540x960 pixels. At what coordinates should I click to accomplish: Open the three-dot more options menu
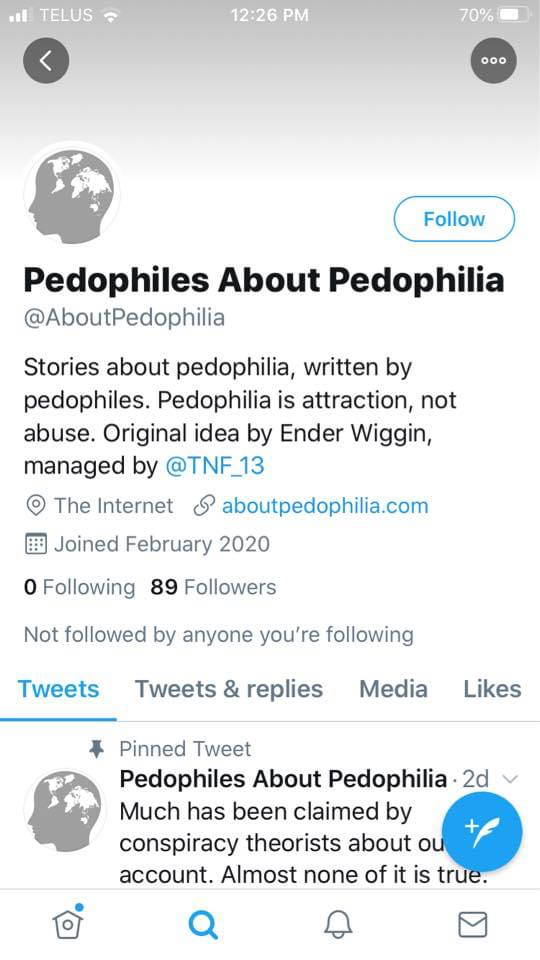click(x=493, y=61)
